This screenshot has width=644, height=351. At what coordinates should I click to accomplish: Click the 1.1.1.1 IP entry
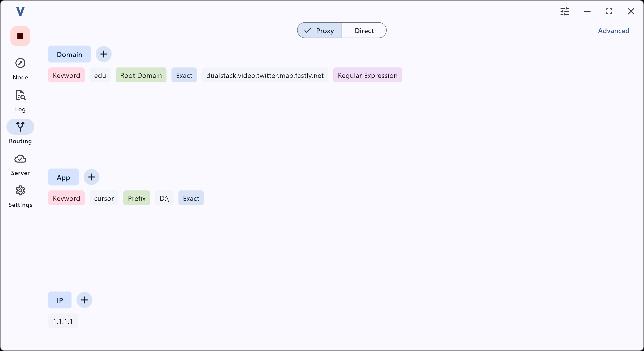click(63, 321)
